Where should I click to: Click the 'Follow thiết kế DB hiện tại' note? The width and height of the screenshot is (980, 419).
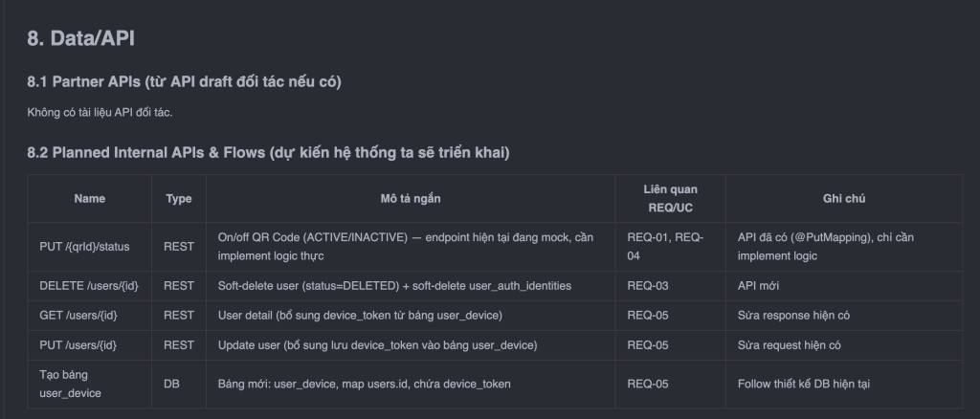point(803,384)
